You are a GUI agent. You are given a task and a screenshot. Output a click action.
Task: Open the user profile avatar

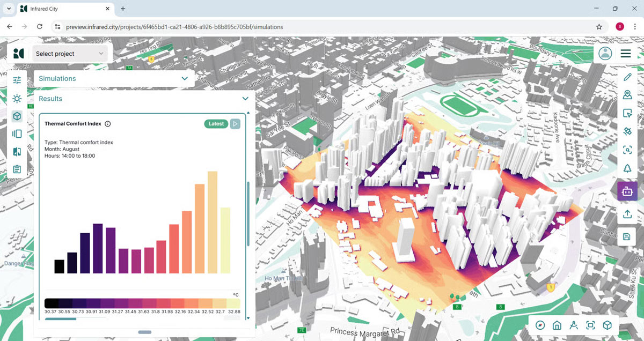click(605, 53)
